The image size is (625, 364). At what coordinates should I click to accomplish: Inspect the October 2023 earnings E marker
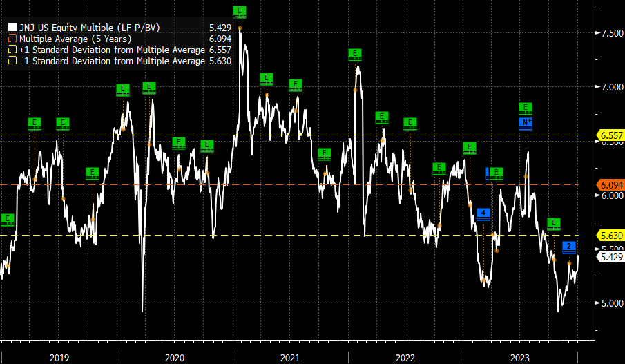[x=554, y=224]
